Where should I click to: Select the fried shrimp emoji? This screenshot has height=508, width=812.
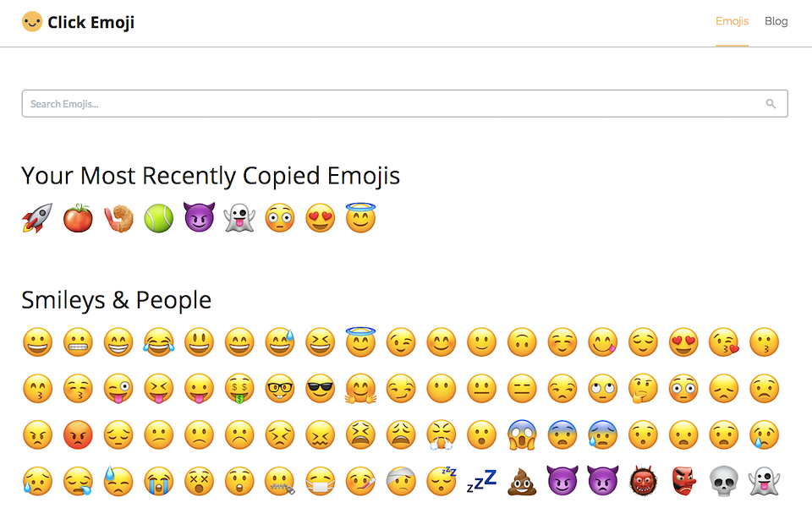point(118,218)
